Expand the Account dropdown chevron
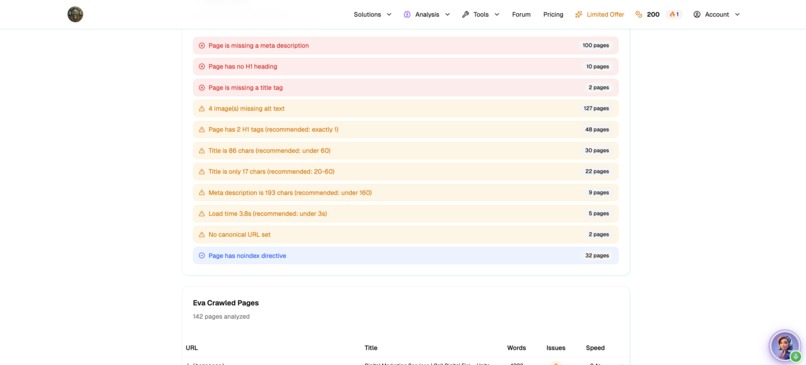This screenshot has width=806, height=365. (x=737, y=14)
